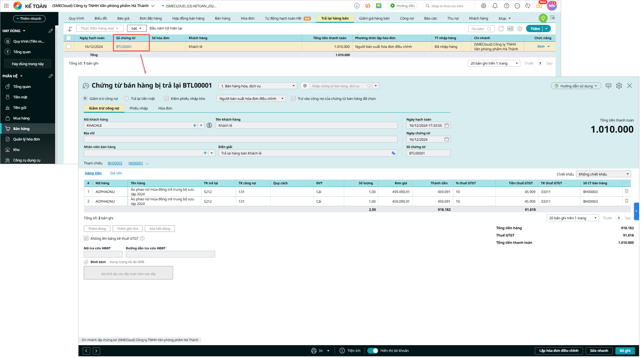Open Chiết khấu dropdown
Screen dimensions: 644x358
tap(603, 174)
